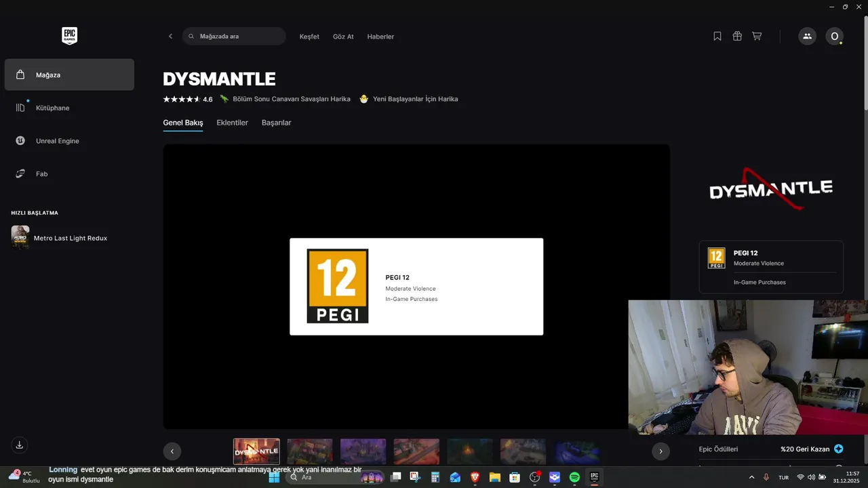
Task: Select the second carousel thumbnail
Action: (x=310, y=451)
